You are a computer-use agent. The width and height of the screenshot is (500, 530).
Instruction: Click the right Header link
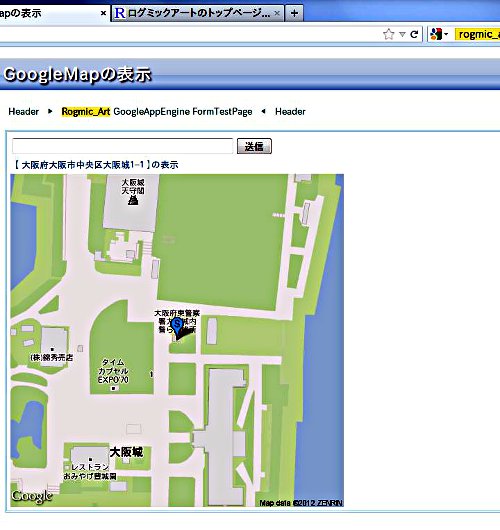290,112
